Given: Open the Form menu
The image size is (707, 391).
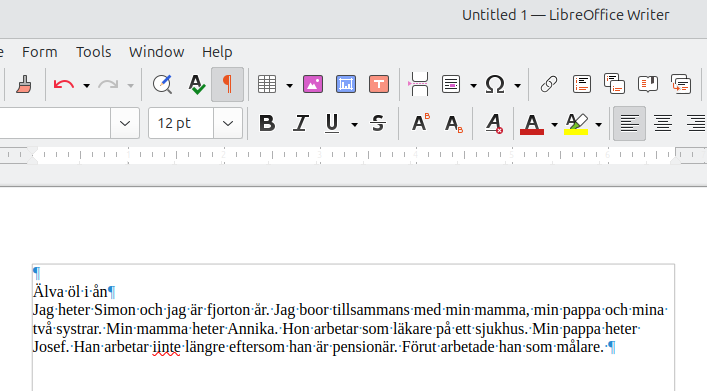Looking at the screenshot, I should [40, 52].
